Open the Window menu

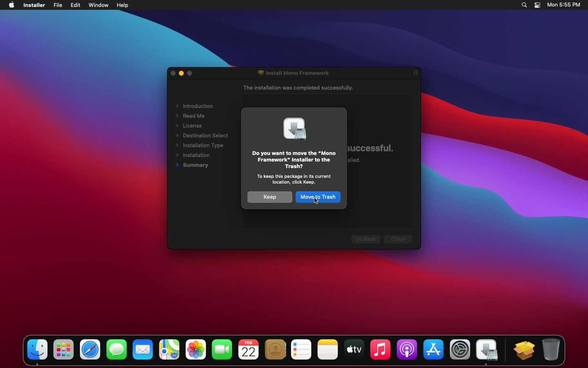98,5
